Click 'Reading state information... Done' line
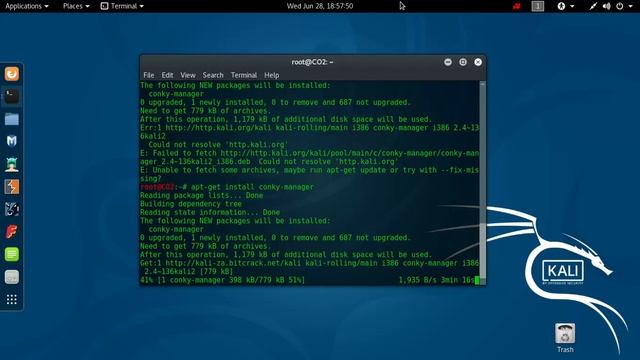Screen dimensions: 640x360 point(210,212)
